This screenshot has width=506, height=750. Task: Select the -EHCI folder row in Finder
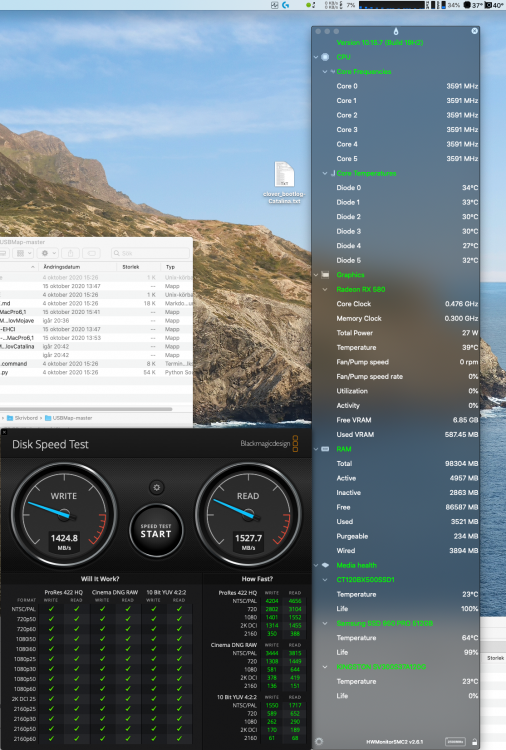tap(96, 329)
